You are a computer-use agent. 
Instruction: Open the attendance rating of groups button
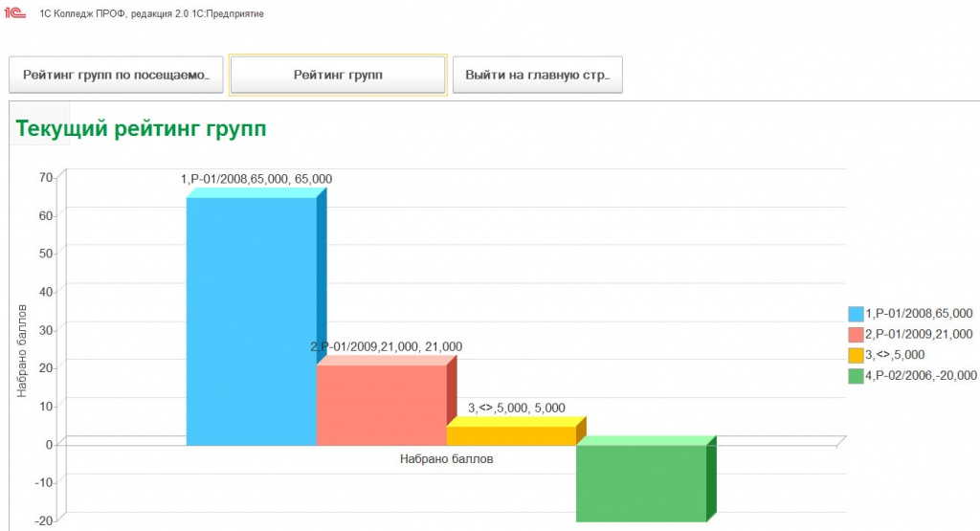(x=116, y=75)
